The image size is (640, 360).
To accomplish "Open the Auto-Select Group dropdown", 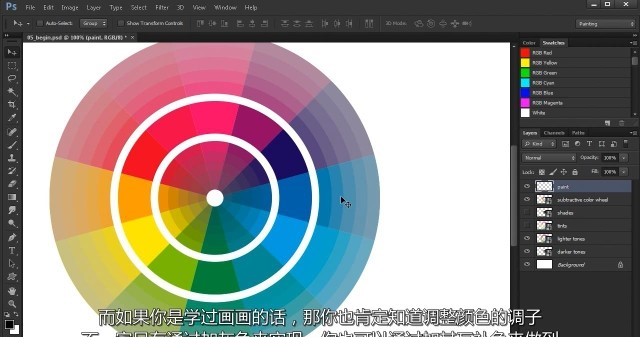I will point(93,24).
